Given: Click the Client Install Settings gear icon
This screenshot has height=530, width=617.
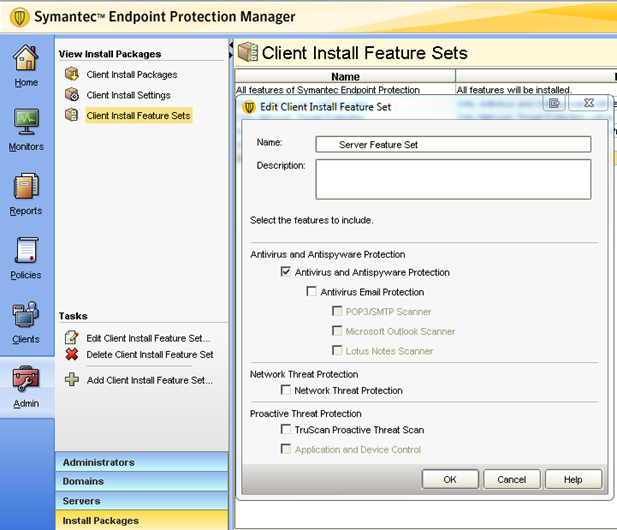Looking at the screenshot, I should (x=72, y=94).
